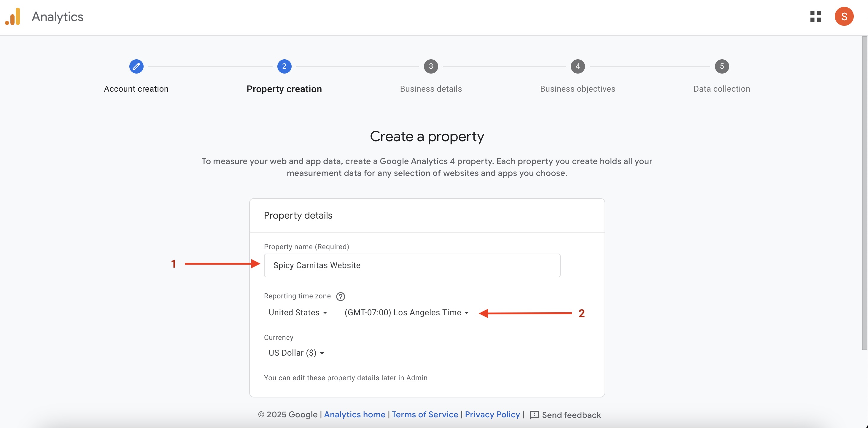Click the Account creation pencil step icon
Viewport: 868px width, 428px height.
pyautogui.click(x=136, y=66)
